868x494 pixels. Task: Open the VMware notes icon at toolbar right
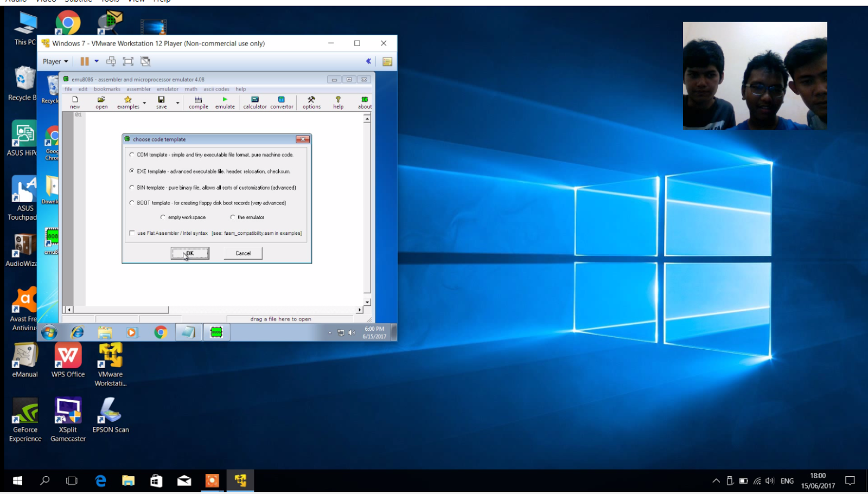387,62
